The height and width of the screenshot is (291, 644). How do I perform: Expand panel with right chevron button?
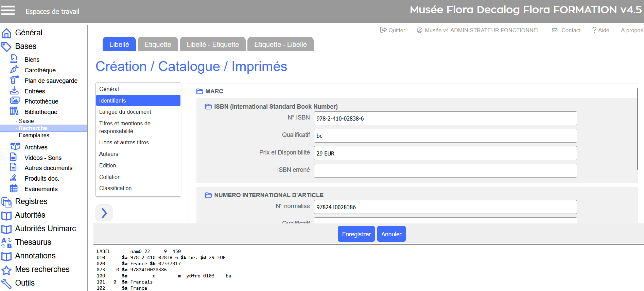pos(104,213)
